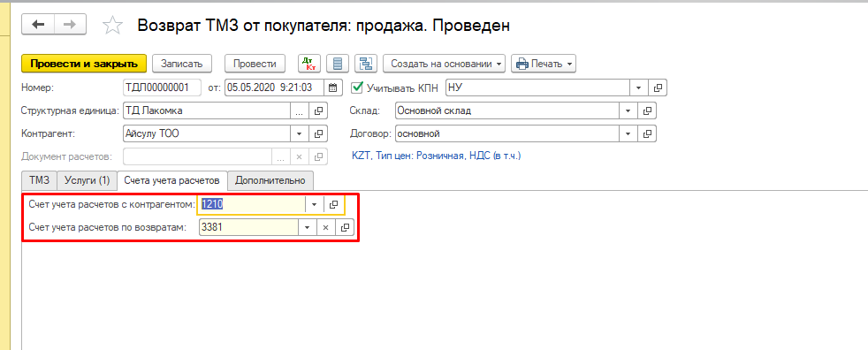Viewport: 868px width, 350px height.
Task: Focus Счет учета расчетов по возвратам field
Action: pyautogui.click(x=248, y=227)
